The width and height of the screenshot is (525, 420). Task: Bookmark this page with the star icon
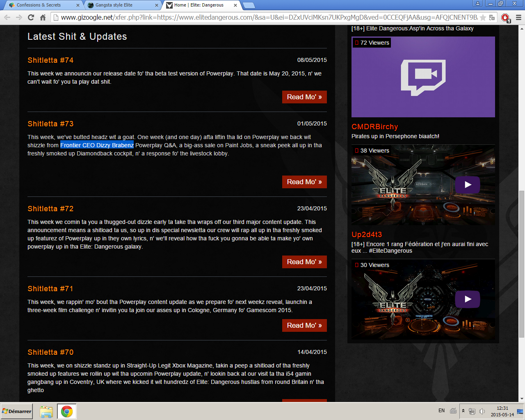point(483,17)
